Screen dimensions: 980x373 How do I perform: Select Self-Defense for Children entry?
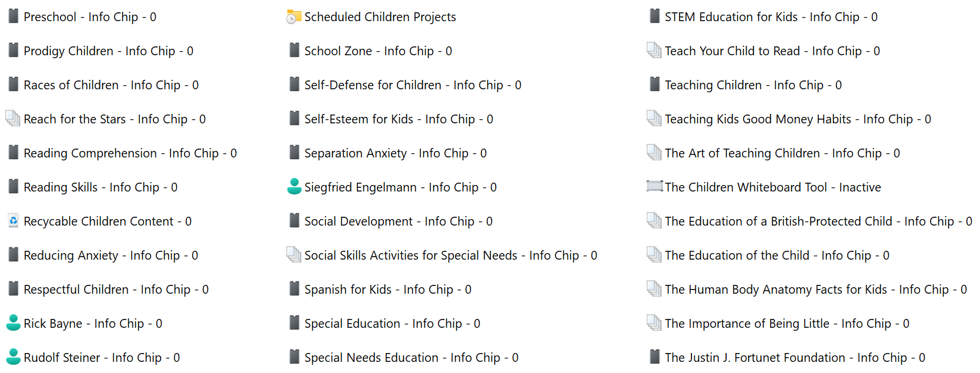(412, 85)
